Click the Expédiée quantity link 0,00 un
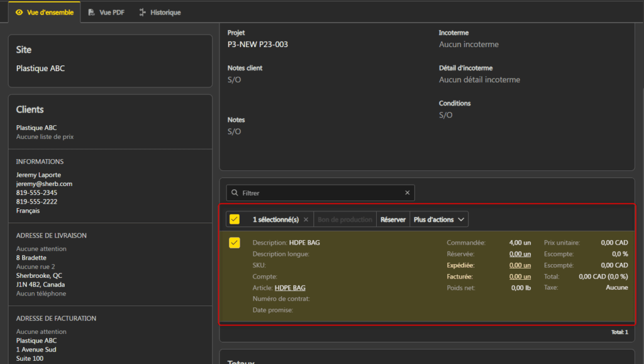 click(x=519, y=265)
